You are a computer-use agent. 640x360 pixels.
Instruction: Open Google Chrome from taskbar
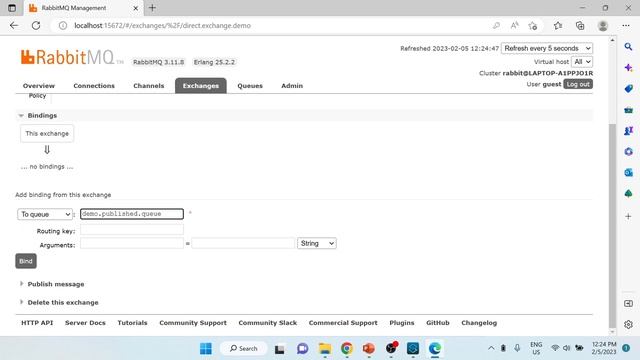pos(347,349)
